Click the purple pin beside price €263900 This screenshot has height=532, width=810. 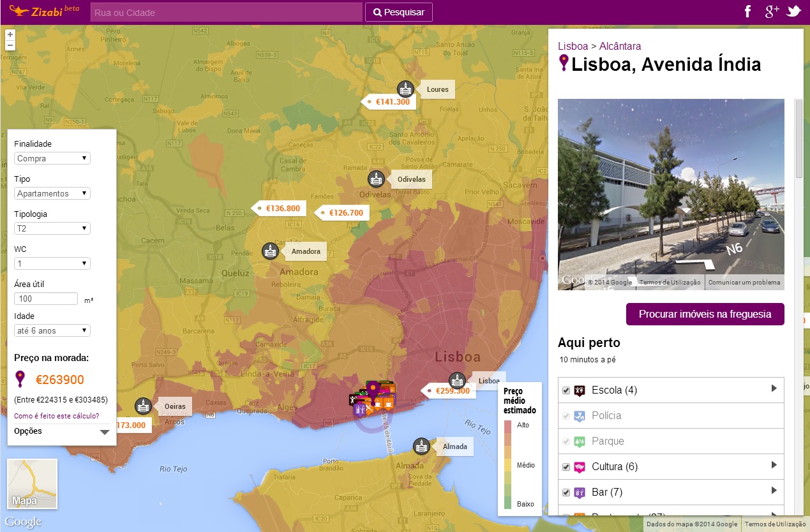(x=21, y=380)
